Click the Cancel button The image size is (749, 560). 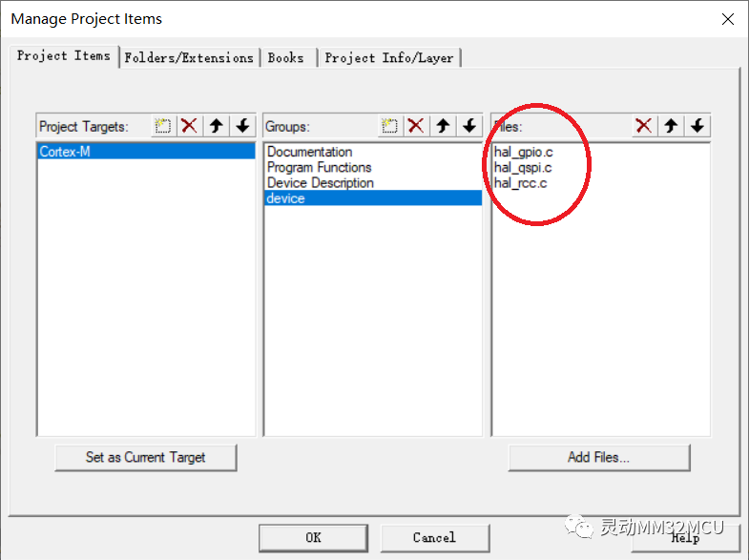pyautogui.click(x=435, y=537)
